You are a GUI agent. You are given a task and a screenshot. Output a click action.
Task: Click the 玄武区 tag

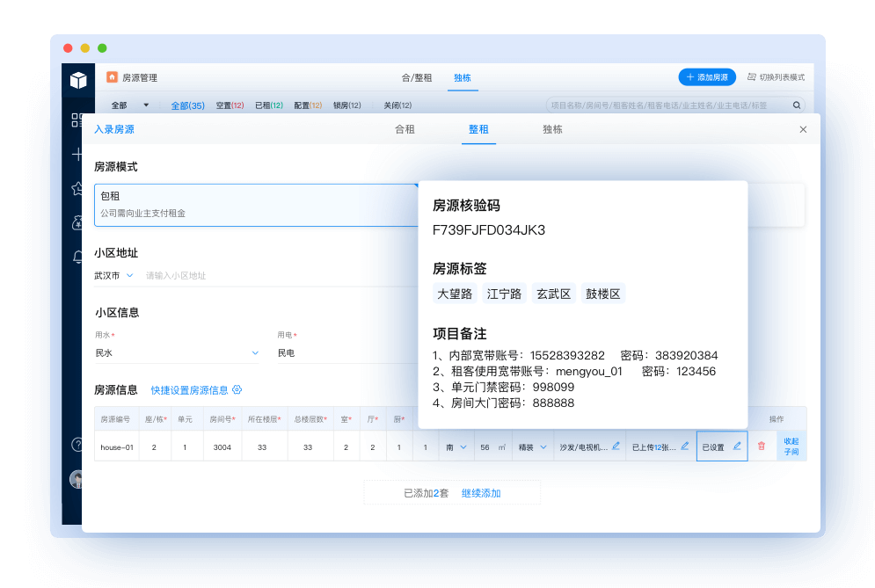(553, 294)
